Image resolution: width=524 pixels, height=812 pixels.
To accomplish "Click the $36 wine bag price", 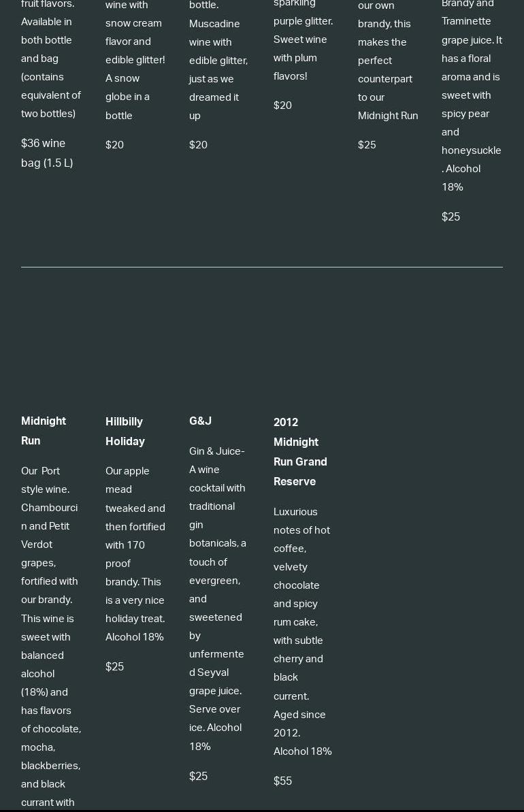I will coord(47,153).
